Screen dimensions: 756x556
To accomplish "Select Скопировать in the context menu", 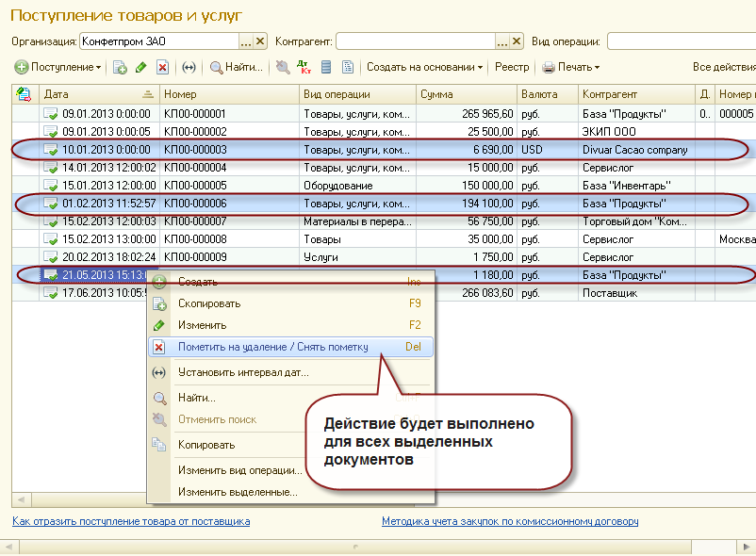I will (x=209, y=303).
